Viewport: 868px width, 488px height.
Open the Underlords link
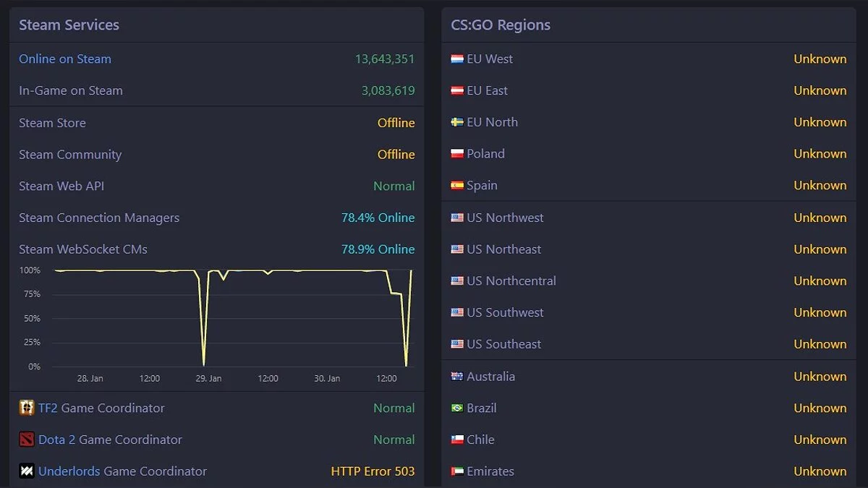tap(69, 471)
